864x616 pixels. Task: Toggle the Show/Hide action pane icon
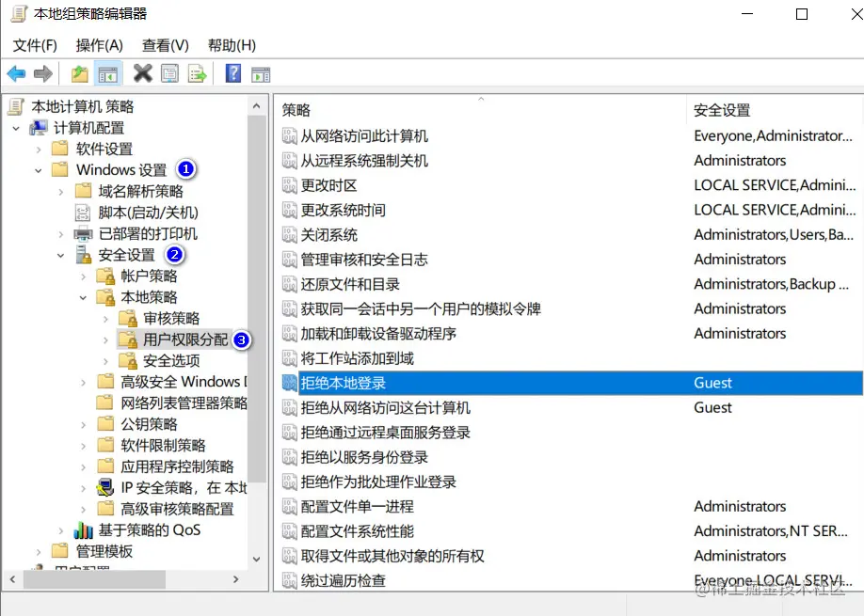(x=261, y=73)
